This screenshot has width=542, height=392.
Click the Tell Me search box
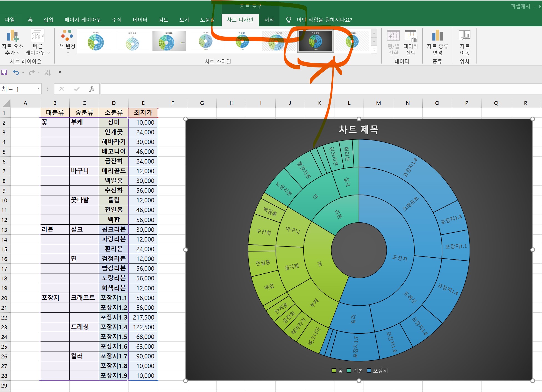point(324,20)
